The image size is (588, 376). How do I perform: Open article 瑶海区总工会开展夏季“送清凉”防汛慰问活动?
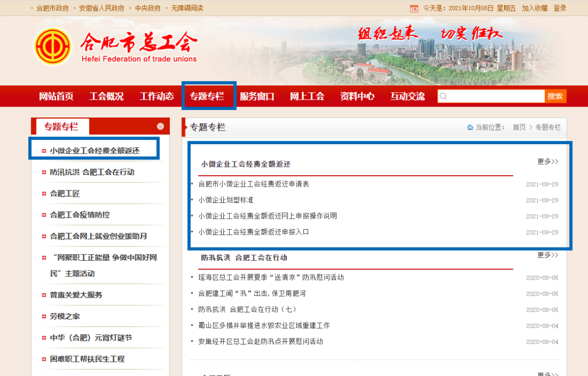(x=271, y=278)
